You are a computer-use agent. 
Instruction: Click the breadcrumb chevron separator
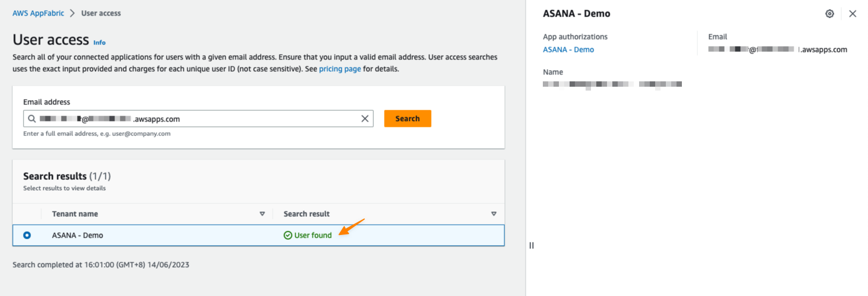point(72,13)
